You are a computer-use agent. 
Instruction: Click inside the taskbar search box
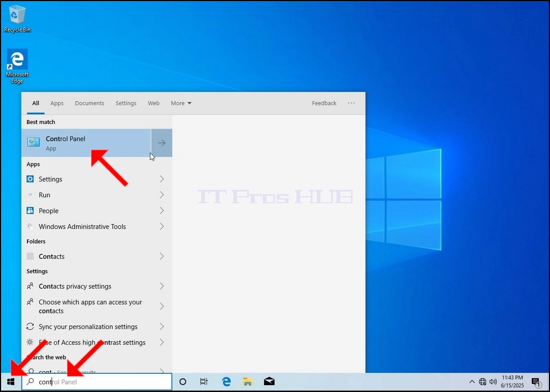coord(97,382)
